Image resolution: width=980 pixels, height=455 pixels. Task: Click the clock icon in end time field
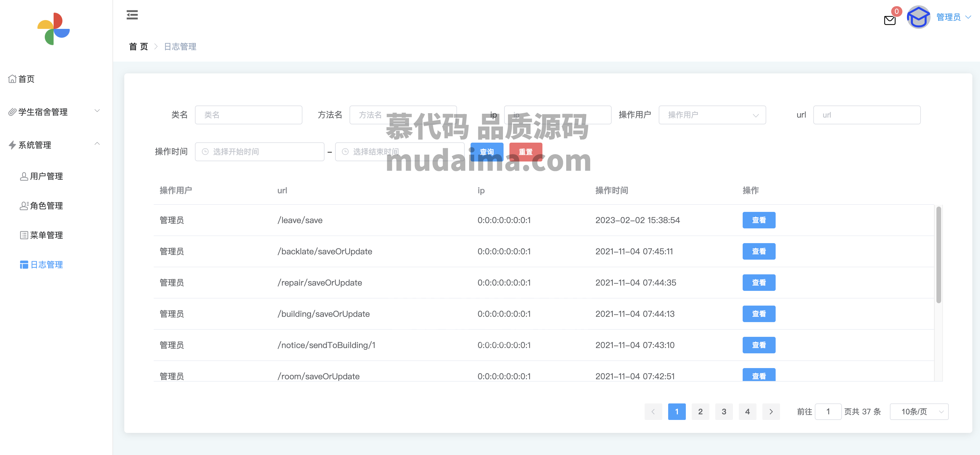345,151
